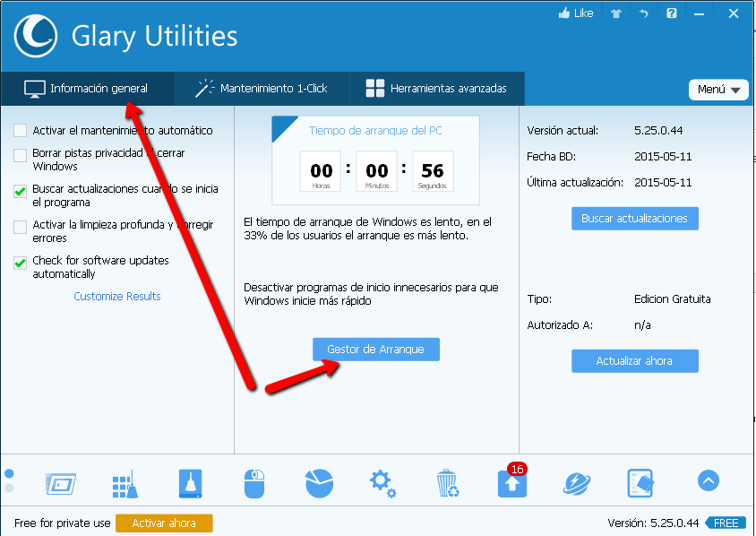Select the Versión actual value 5.25.0.44
The height and width of the screenshot is (536, 756).
tap(658, 130)
